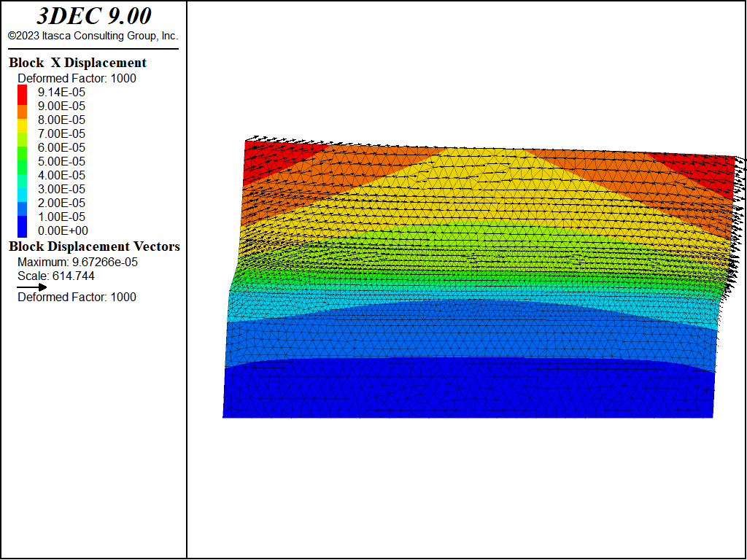Click the 9.14E-05 legend value
Image resolution: width=747 pixels, height=560 pixels.
(61, 92)
